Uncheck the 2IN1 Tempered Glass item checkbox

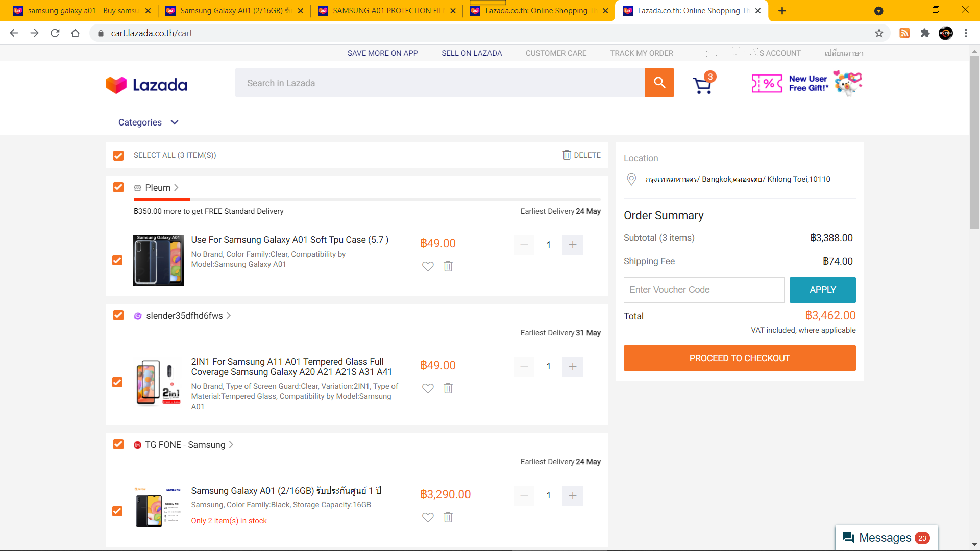click(x=117, y=382)
